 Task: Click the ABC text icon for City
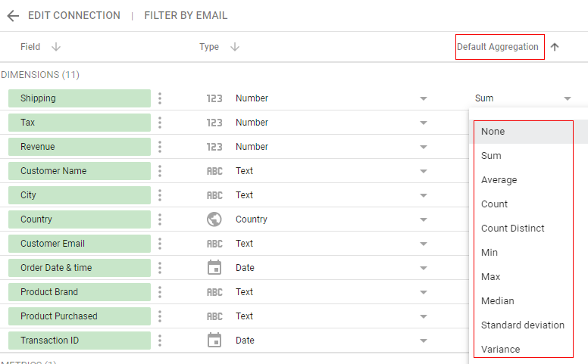point(214,195)
